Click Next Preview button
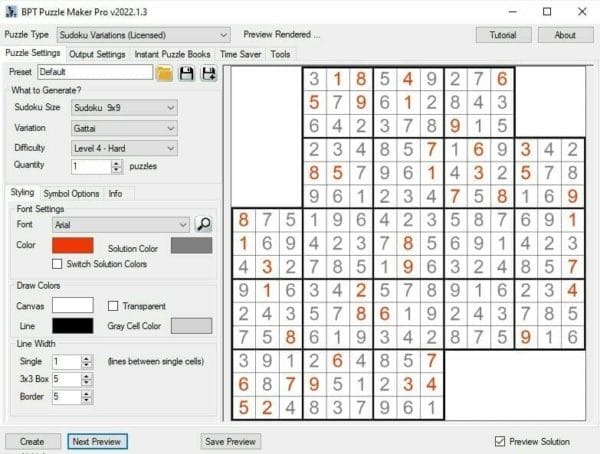Image resolution: width=600 pixels, height=454 pixels. click(97, 441)
